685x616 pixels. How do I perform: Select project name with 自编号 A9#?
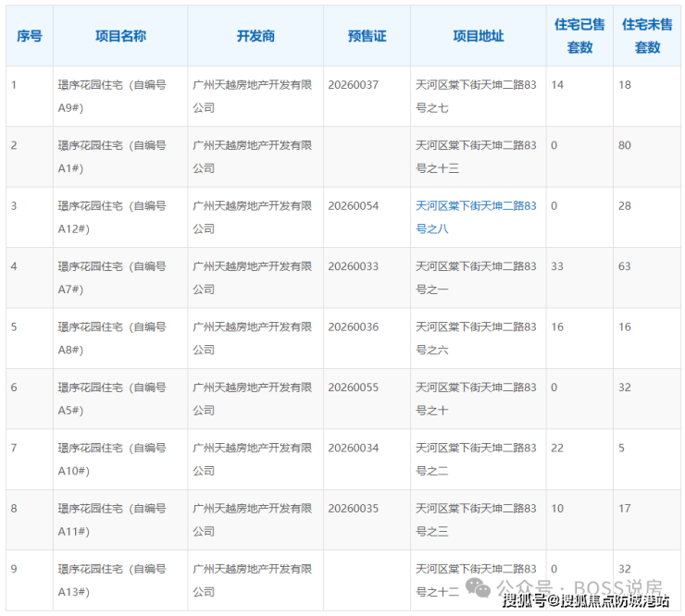[111, 96]
